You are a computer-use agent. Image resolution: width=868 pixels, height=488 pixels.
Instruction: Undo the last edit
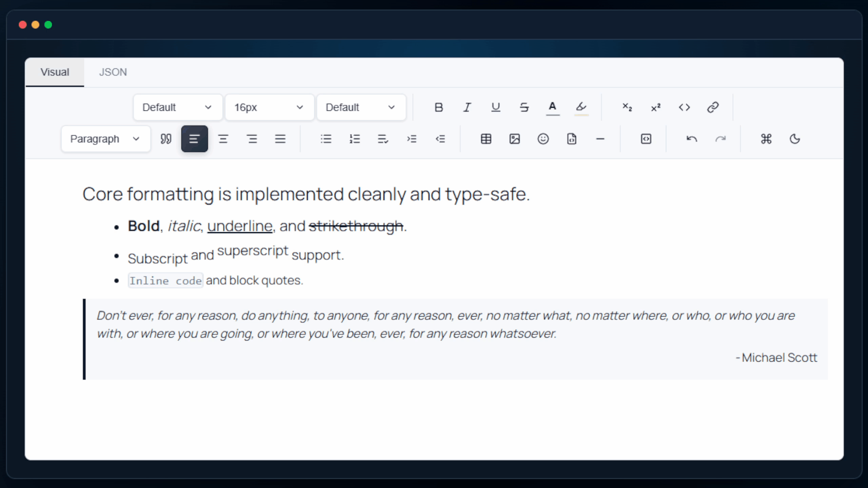(x=691, y=139)
